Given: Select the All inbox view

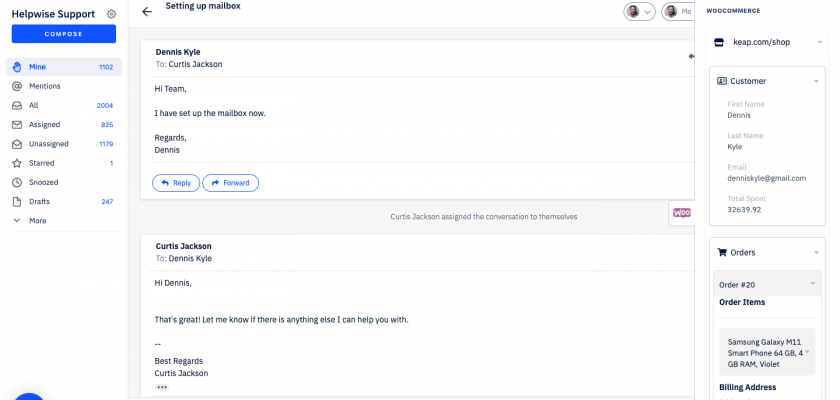Looking at the screenshot, I should [x=34, y=105].
